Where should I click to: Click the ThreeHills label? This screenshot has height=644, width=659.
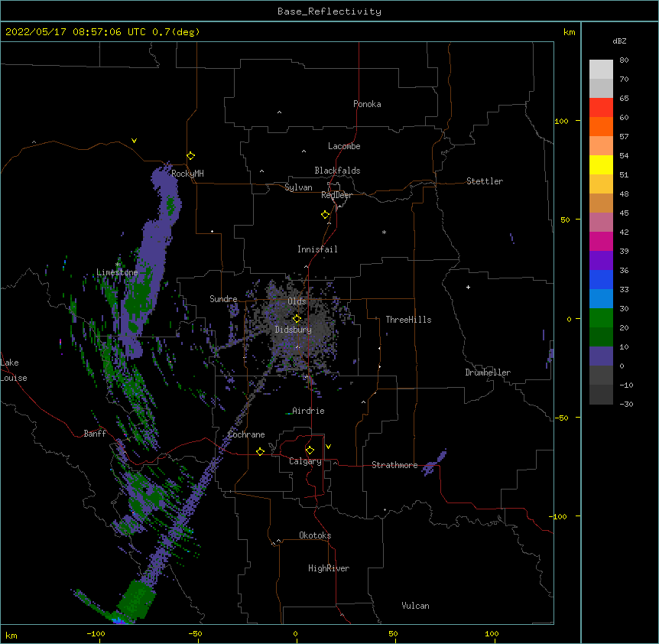408,320
